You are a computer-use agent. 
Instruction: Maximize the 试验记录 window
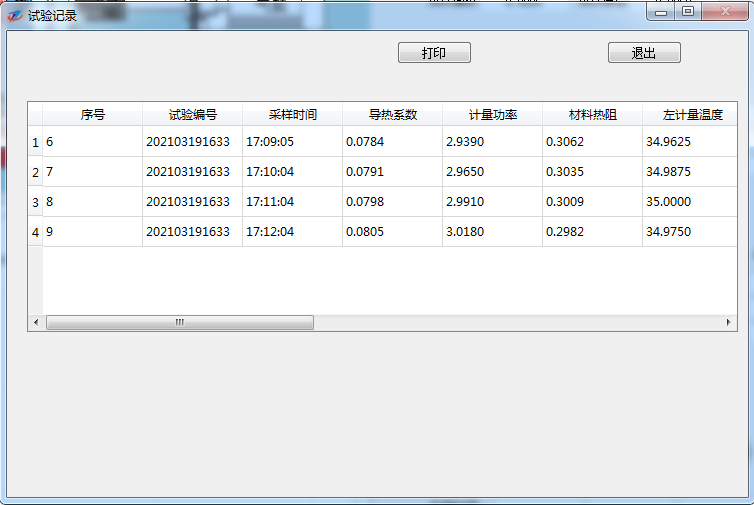688,12
